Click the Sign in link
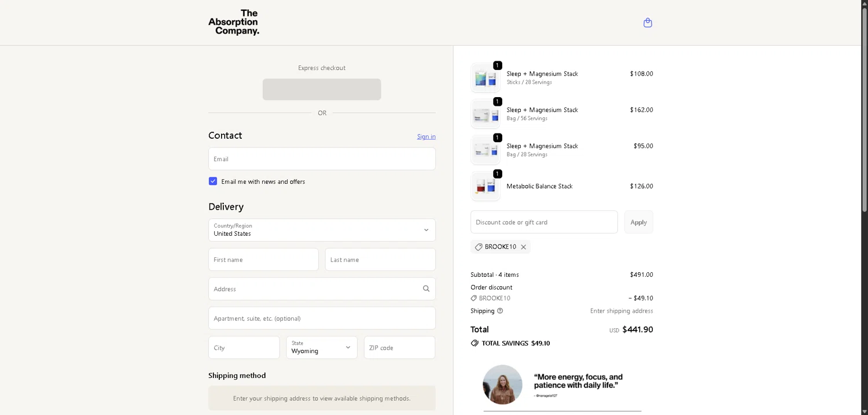This screenshot has height=415, width=868. coord(426,136)
